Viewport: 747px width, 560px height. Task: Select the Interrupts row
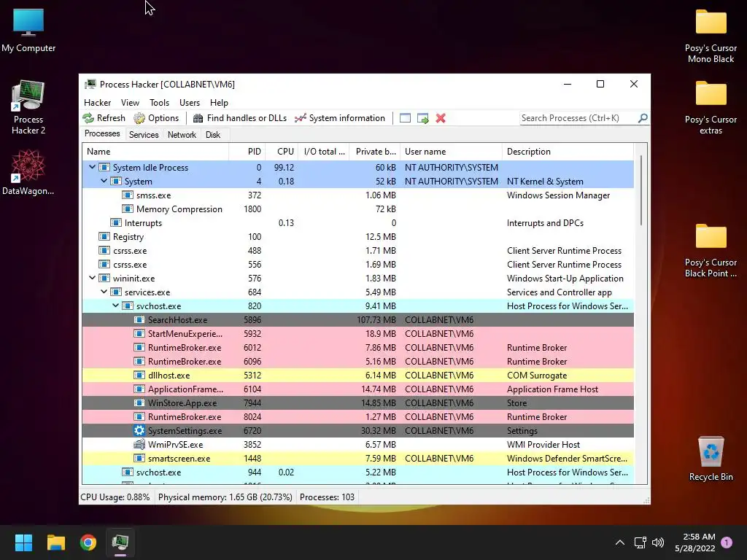[357, 222]
